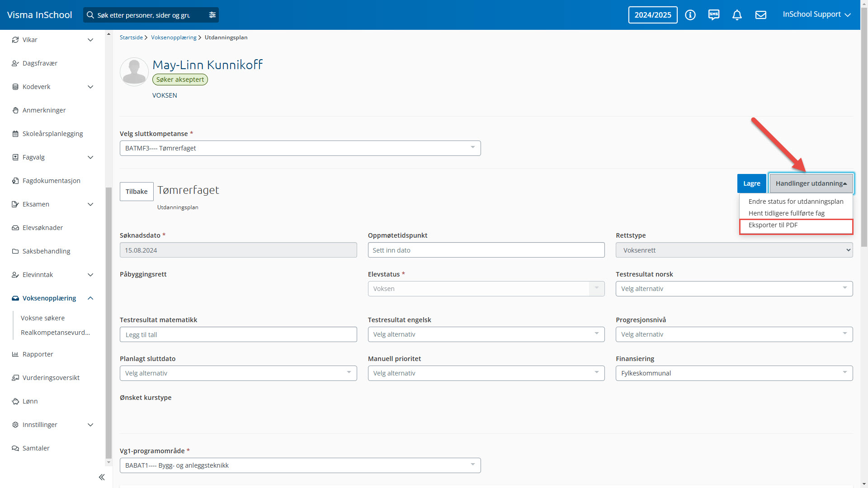The height and width of the screenshot is (488, 868).
Task: Open the Finansiering dropdown
Action: click(734, 373)
